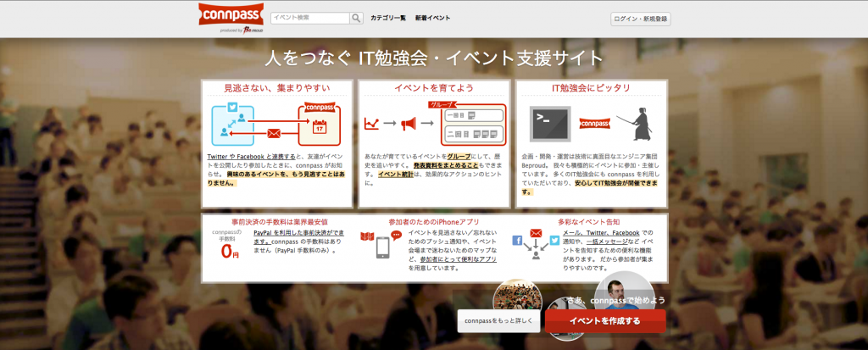Screen dimensions: 868x350
Task: Follow the イベント統計 link
Action: tap(396, 174)
